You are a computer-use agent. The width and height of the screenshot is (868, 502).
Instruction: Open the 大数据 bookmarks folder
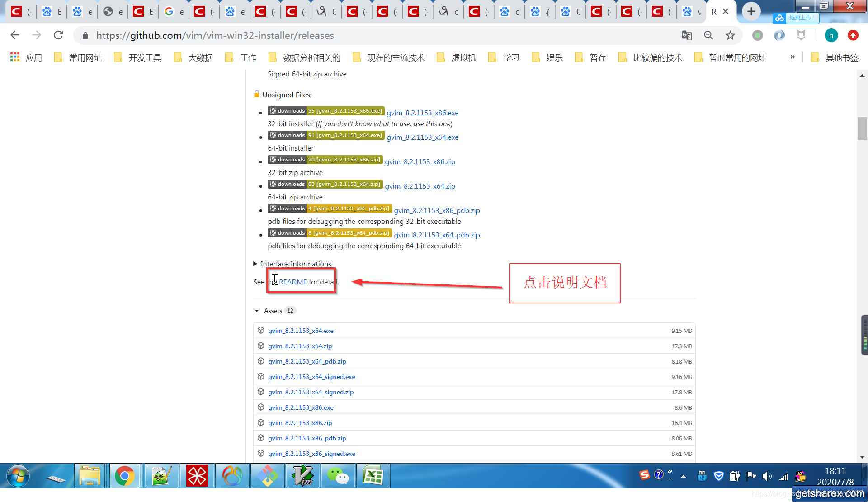pos(194,57)
